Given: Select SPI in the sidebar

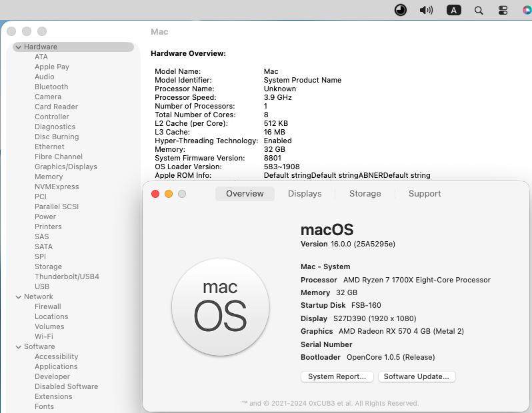Looking at the screenshot, I should tap(40, 256).
